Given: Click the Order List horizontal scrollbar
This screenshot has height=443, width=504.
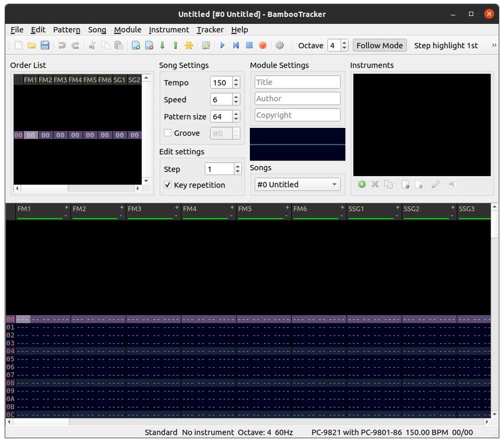Looking at the screenshot, I should [78, 188].
